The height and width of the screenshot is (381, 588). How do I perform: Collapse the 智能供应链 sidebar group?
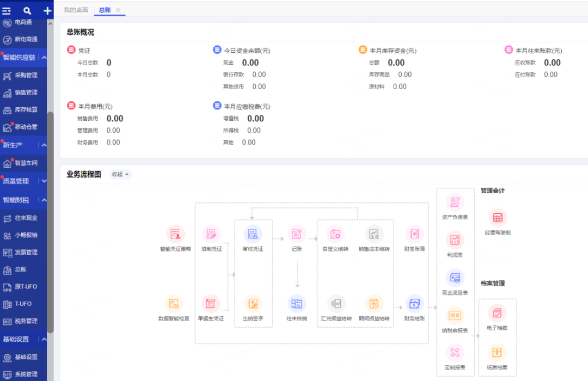(x=44, y=58)
